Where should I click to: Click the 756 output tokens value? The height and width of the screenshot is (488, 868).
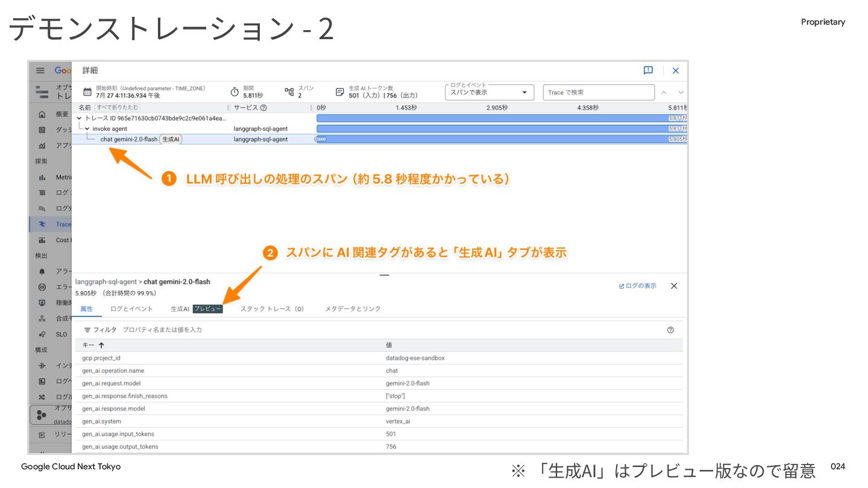coord(391,446)
